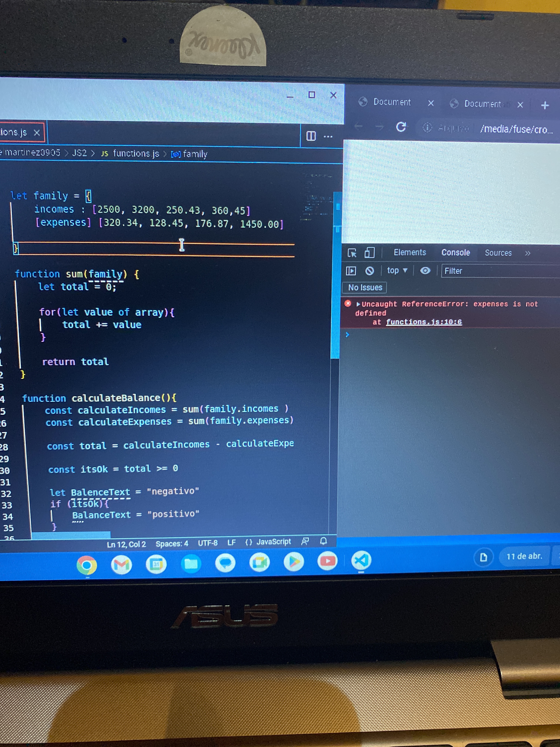This screenshot has height=747, width=560.
Task: Click the holding space file icon in shelf
Action: pos(483,557)
